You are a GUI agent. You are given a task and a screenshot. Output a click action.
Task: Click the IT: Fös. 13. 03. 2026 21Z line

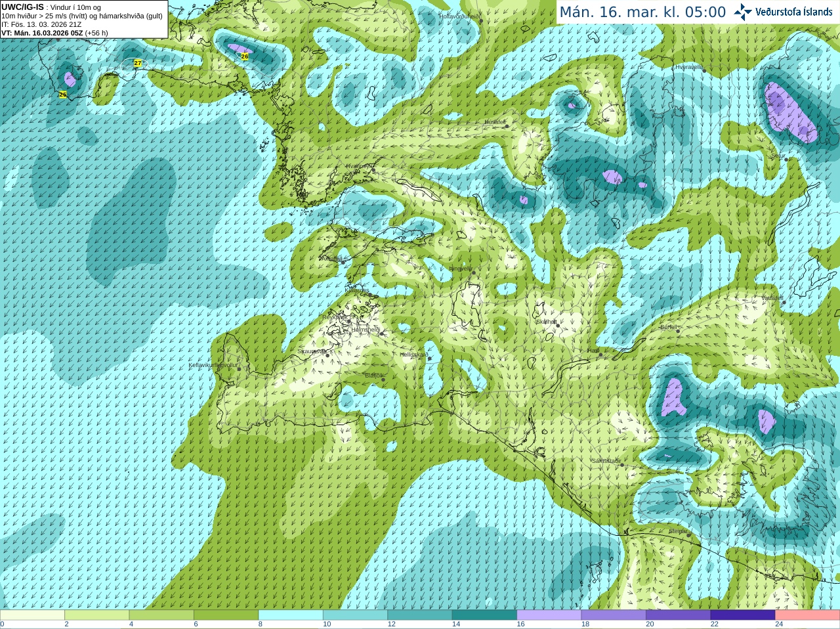coord(41,24)
